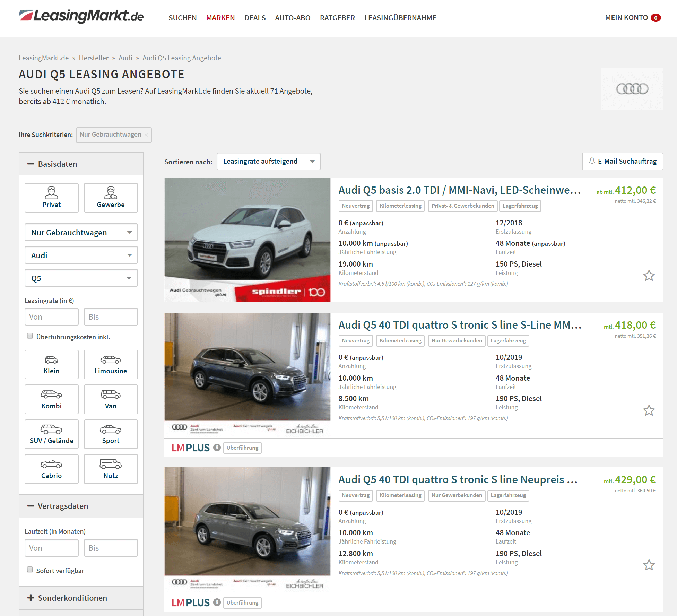
Task: Open Audi Q5 40 TDI S-Line MM listing title
Action: click(x=460, y=325)
